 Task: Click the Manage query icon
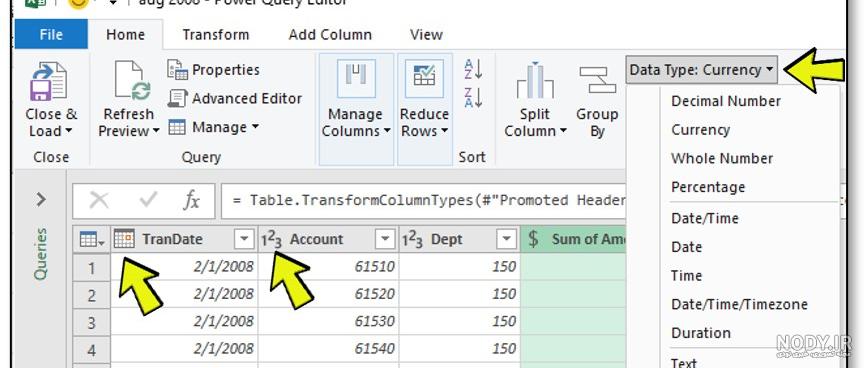(x=177, y=127)
